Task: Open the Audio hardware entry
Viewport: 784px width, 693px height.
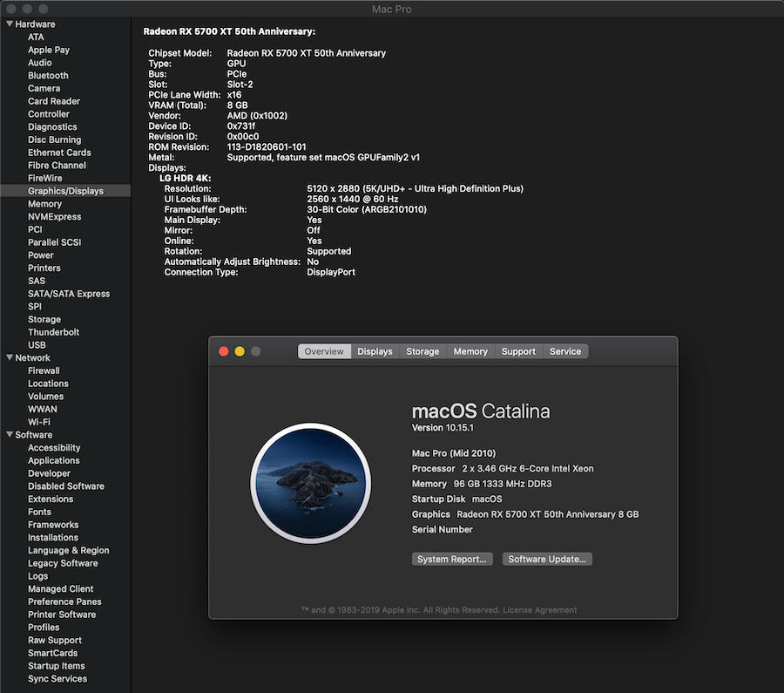Action: click(39, 63)
